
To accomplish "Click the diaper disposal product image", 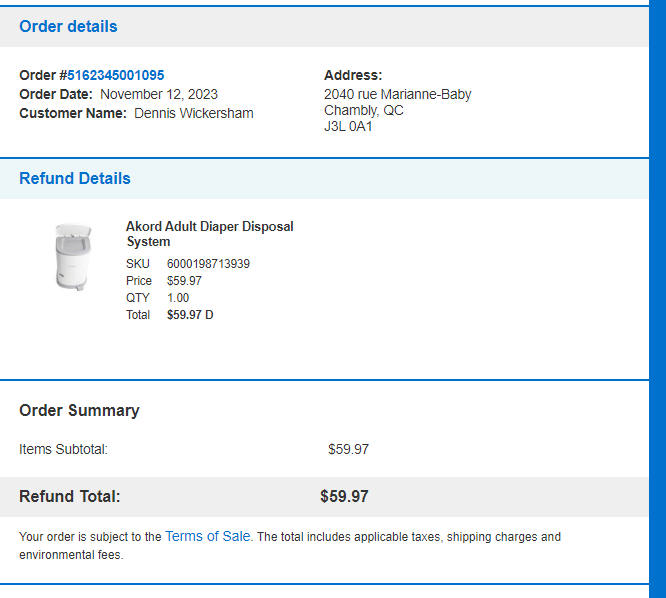I will click(73, 257).
